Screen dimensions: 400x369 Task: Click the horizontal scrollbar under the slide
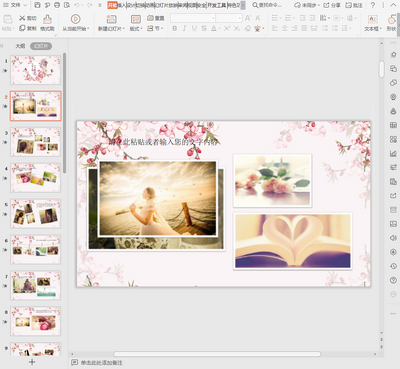point(217,354)
